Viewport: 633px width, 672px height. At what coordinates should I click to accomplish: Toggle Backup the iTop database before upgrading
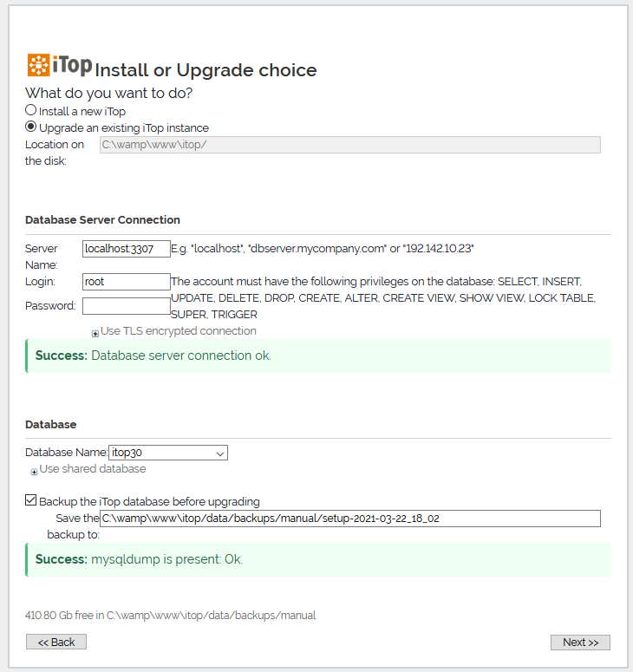(31, 500)
